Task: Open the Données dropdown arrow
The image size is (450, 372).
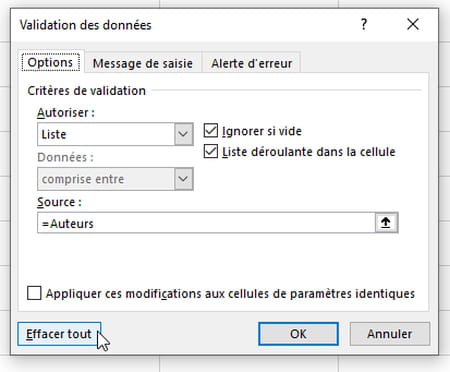Action: [183, 179]
